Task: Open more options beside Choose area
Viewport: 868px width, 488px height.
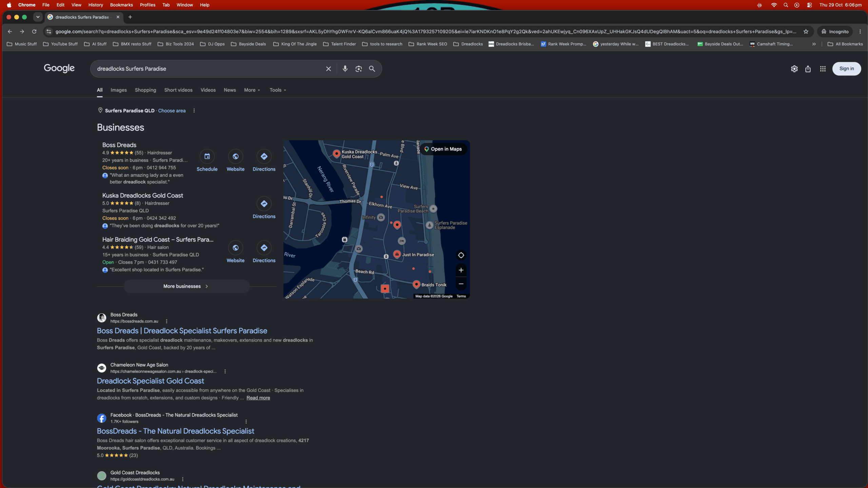Action: 194,111
